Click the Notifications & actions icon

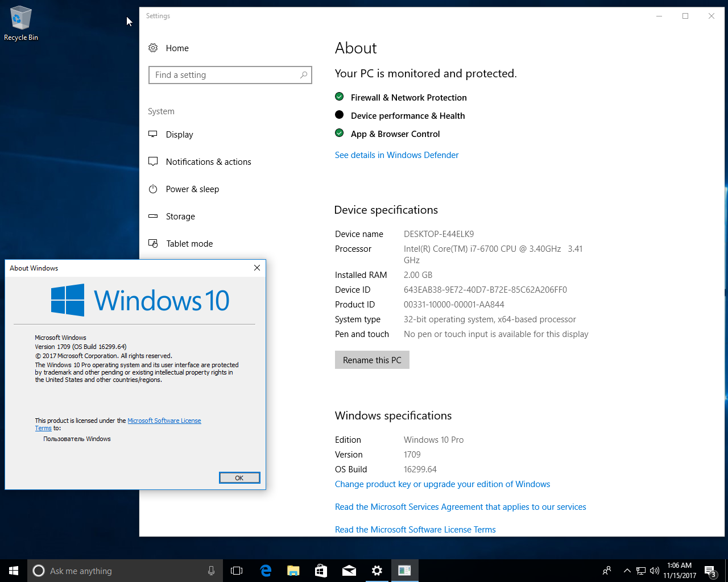[153, 161]
